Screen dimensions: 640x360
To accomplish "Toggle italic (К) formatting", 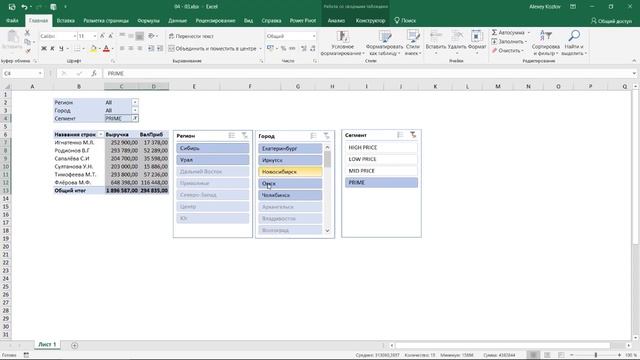I will pos(52,49).
